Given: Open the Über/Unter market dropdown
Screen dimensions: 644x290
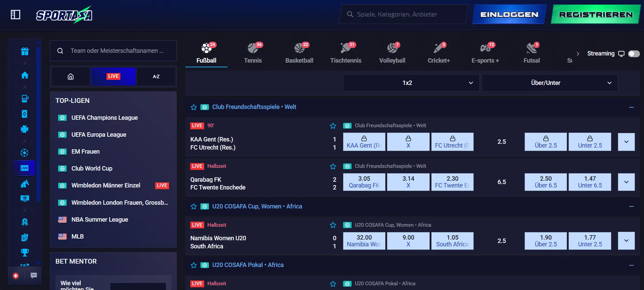Looking at the screenshot, I should click(550, 83).
